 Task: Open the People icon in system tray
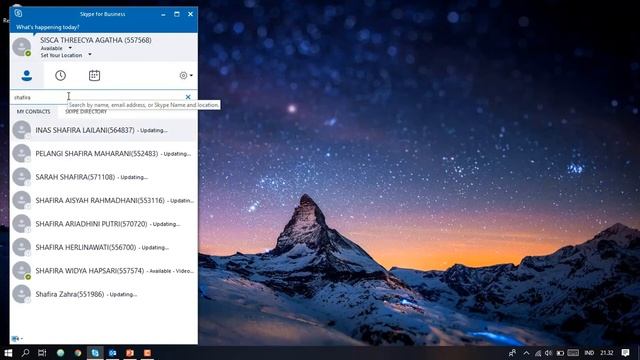click(x=512, y=353)
